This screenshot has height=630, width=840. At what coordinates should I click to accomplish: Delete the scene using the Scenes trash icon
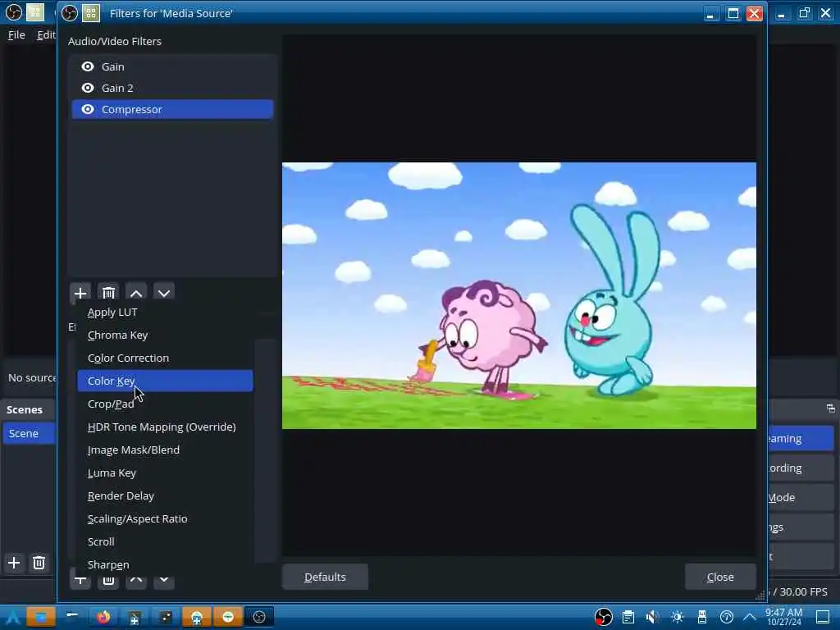click(39, 563)
